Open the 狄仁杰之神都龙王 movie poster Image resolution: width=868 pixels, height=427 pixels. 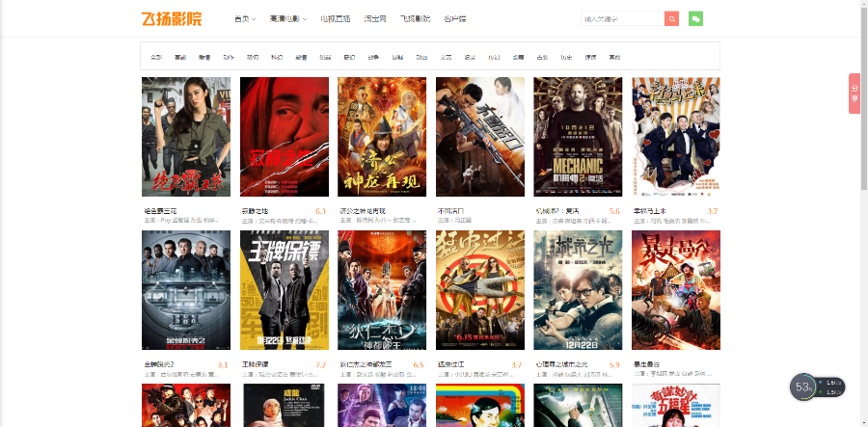(382, 290)
